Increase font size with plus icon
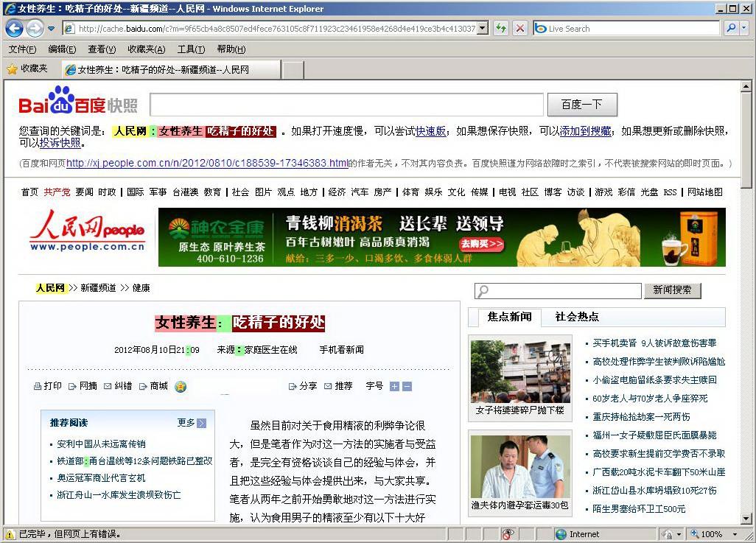This screenshot has height=543, width=756. tap(394, 387)
